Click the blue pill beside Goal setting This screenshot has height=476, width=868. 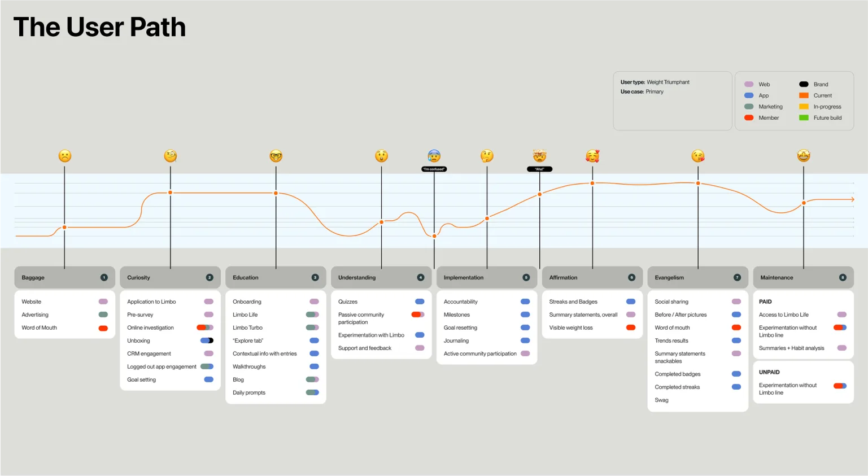tap(209, 379)
